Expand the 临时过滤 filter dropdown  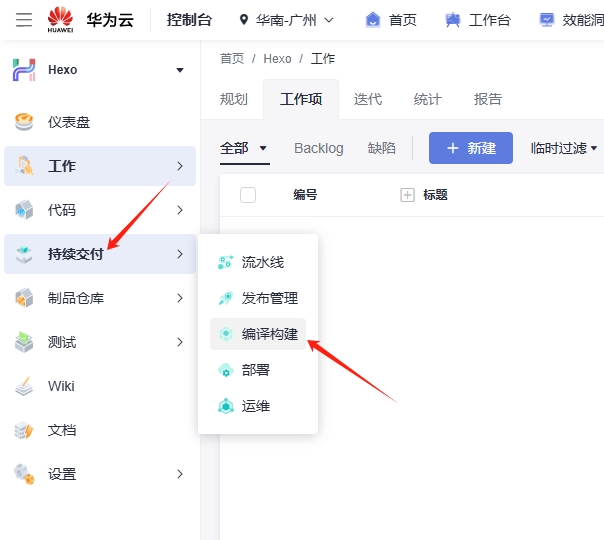coord(564,148)
